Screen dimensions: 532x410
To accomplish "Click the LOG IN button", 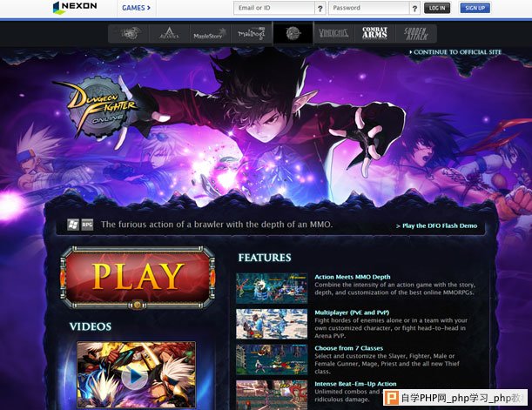I will (x=437, y=8).
